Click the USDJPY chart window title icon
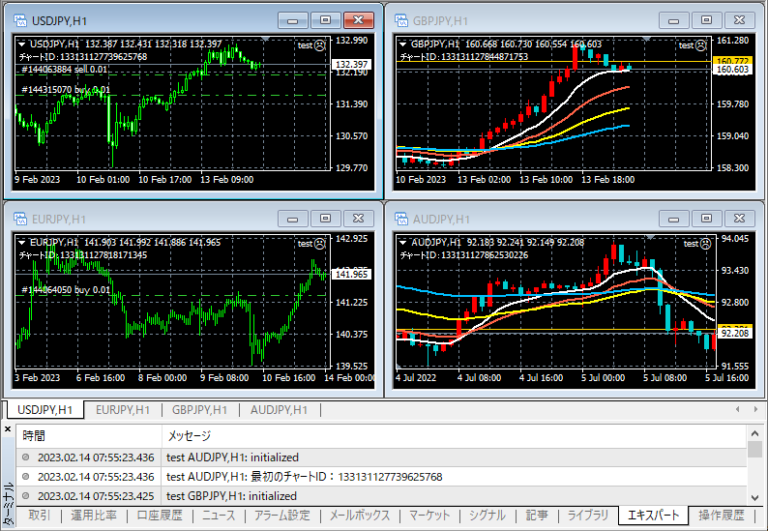This screenshot has width=768, height=531. (x=21, y=20)
